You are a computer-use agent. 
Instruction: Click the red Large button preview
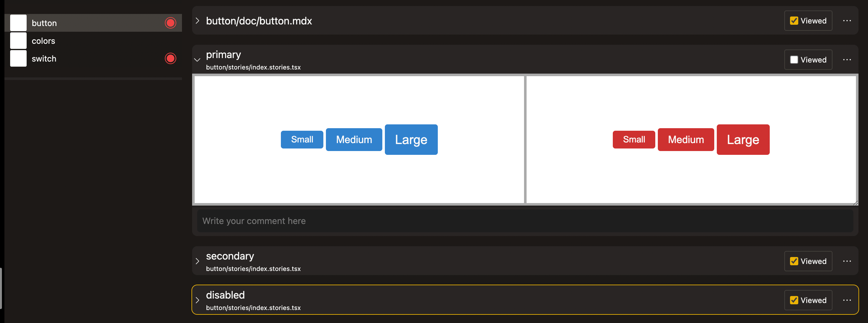click(743, 140)
